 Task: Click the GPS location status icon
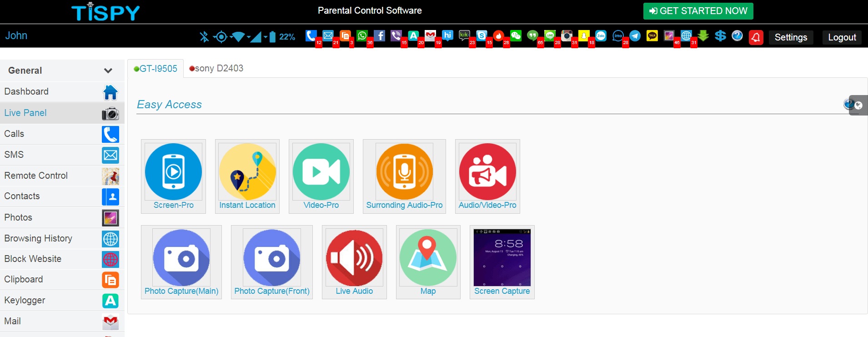[221, 36]
